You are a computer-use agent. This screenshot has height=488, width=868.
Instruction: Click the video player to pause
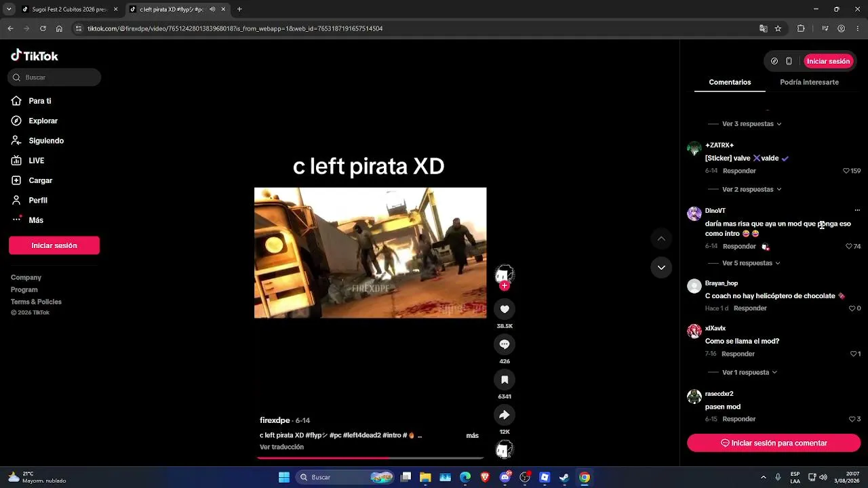click(370, 253)
